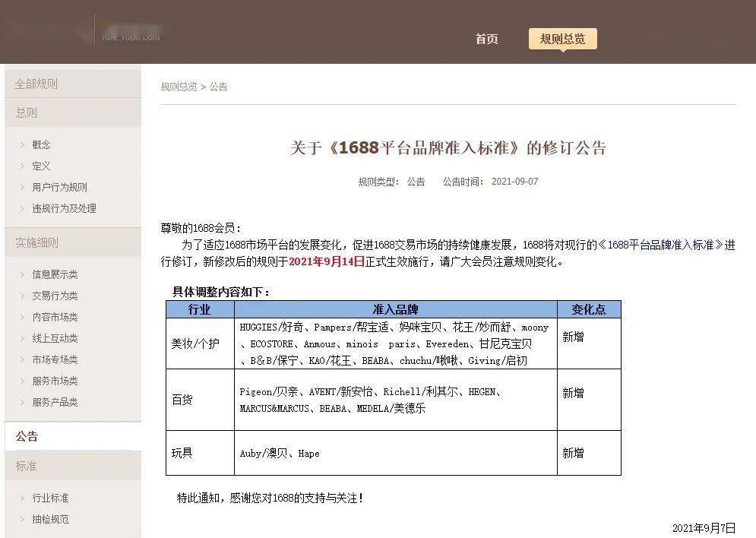
Task: Click the arrow icon beside 信息展示类
Action: pos(22,274)
